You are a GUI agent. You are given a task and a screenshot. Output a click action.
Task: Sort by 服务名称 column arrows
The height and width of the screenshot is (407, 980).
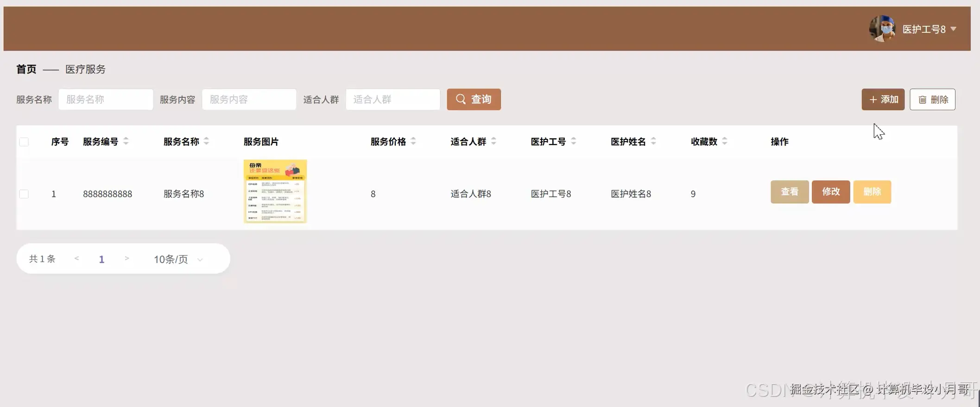(207, 141)
